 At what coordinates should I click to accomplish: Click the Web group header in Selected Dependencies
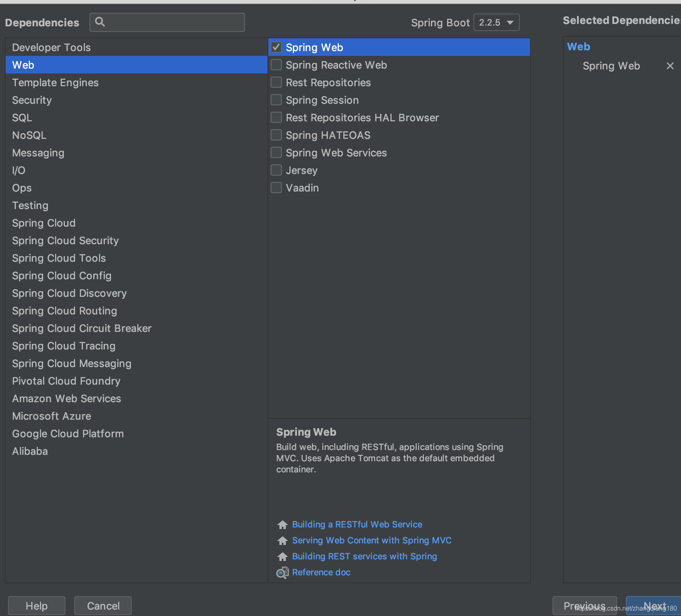(x=578, y=47)
